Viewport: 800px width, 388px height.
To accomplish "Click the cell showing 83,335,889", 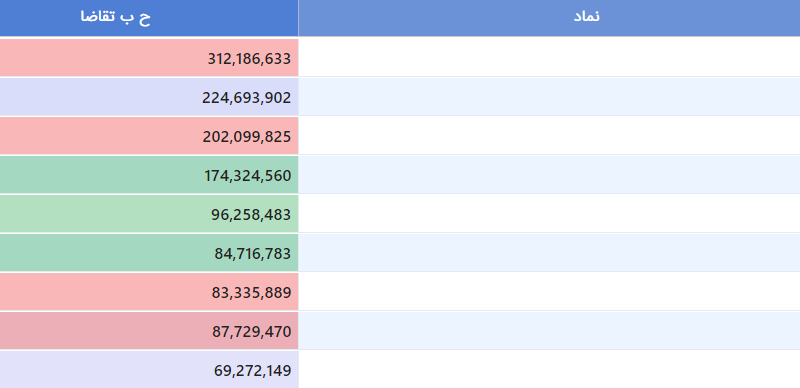I will pos(149,292).
